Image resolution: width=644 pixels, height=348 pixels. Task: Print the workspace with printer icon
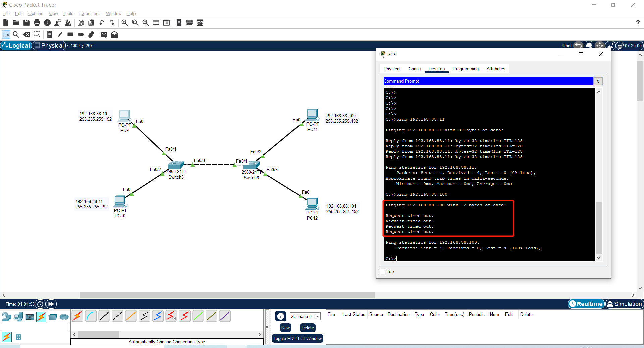click(x=37, y=23)
